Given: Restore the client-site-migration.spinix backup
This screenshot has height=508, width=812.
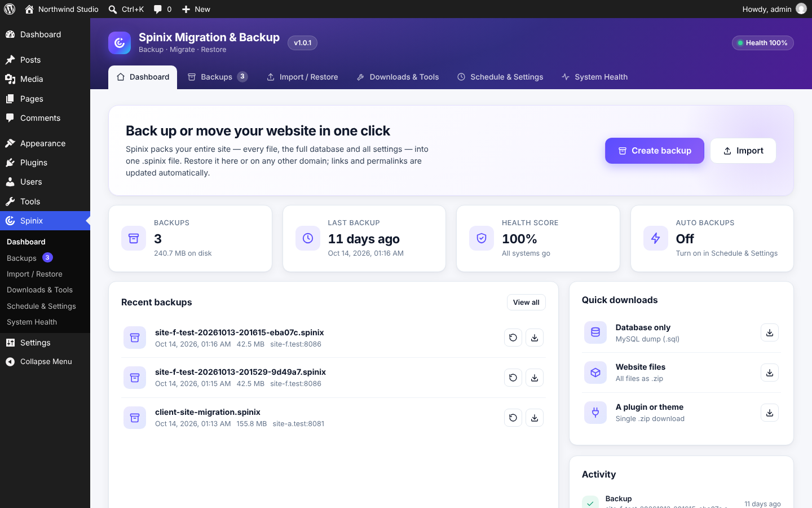Looking at the screenshot, I should pyautogui.click(x=513, y=418).
